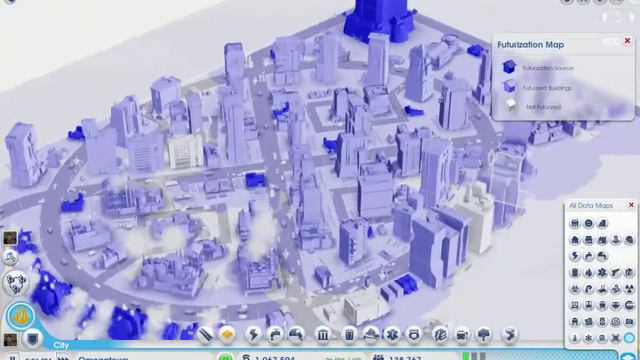Click the music notes icon on the left edge
Image resolution: width=640 pixels, height=360 pixels.
[x=10, y=257]
